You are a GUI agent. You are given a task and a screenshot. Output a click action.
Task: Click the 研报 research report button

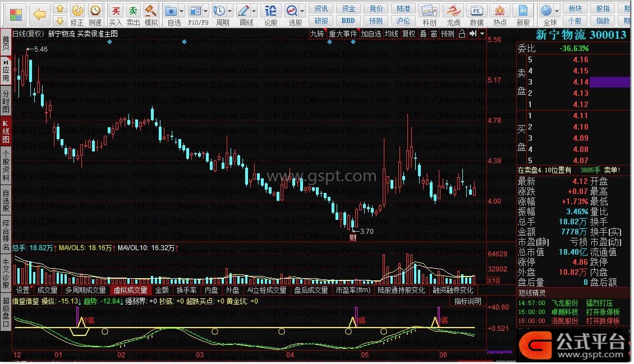tap(321, 21)
